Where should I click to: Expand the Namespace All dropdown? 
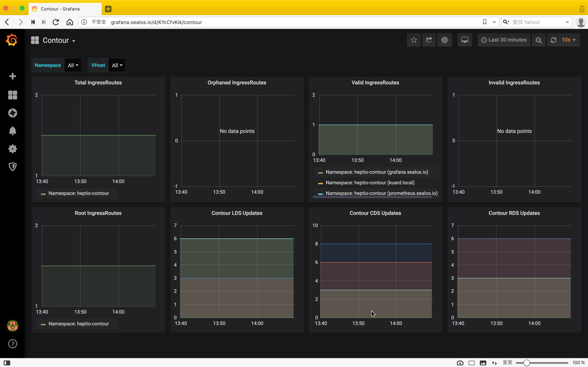tap(73, 65)
